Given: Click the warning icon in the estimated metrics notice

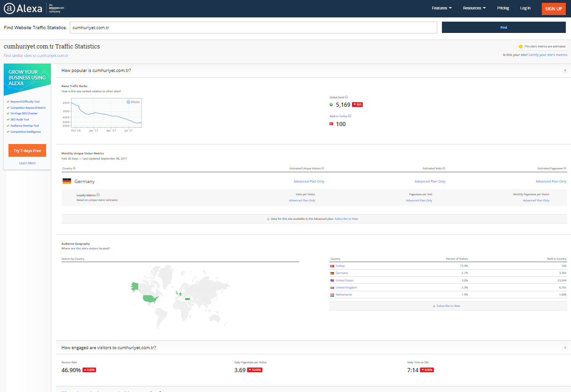Looking at the screenshot, I should (x=521, y=47).
